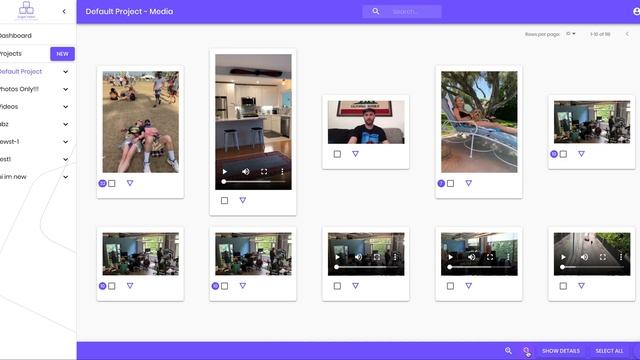Select the Photos Only!!! project
The width and height of the screenshot is (640, 360).
(x=19, y=89)
